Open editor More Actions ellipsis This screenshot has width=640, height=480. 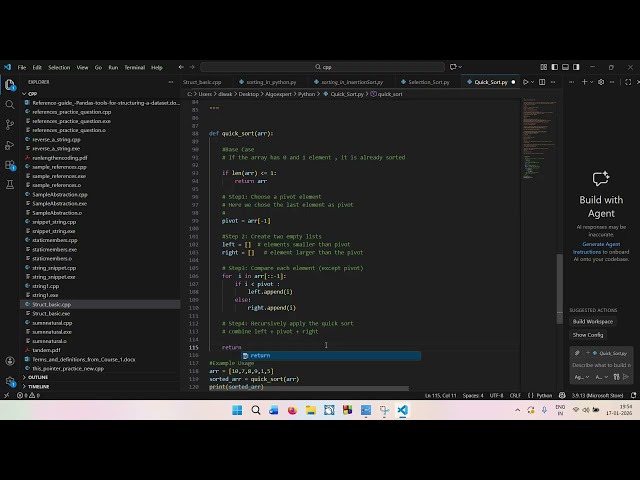553,82
